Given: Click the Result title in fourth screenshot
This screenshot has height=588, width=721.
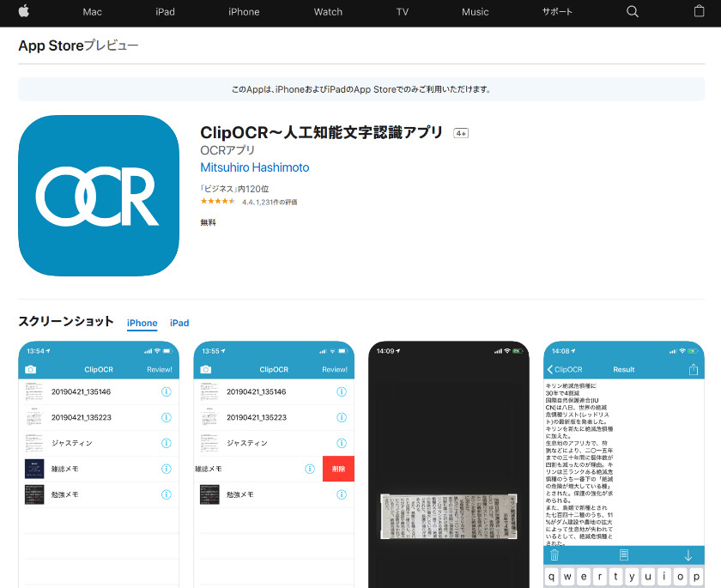Looking at the screenshot, I should (x=623, y=369).
